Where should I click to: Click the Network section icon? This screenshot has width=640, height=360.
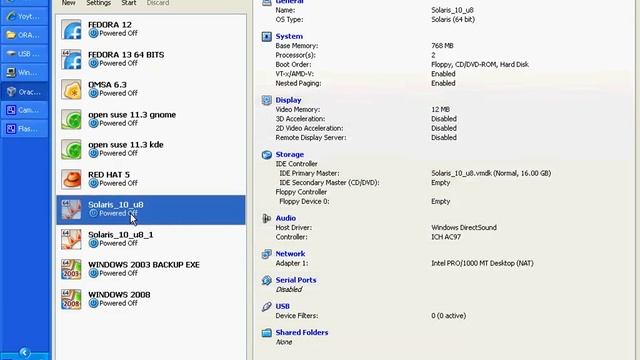267,254
